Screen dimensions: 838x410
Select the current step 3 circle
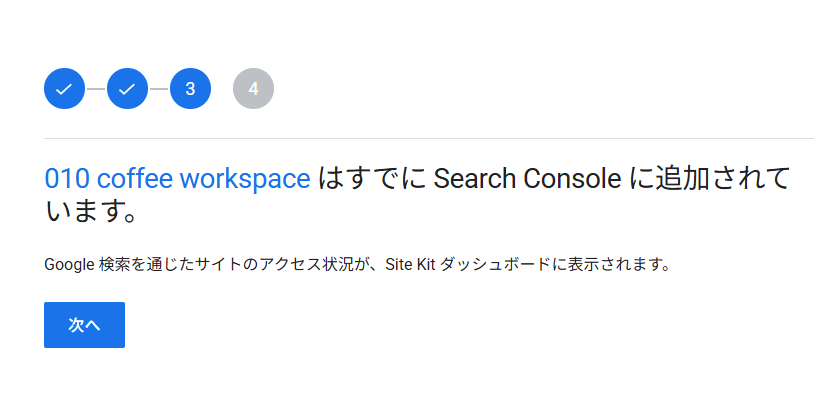click(x=190, y=89)
